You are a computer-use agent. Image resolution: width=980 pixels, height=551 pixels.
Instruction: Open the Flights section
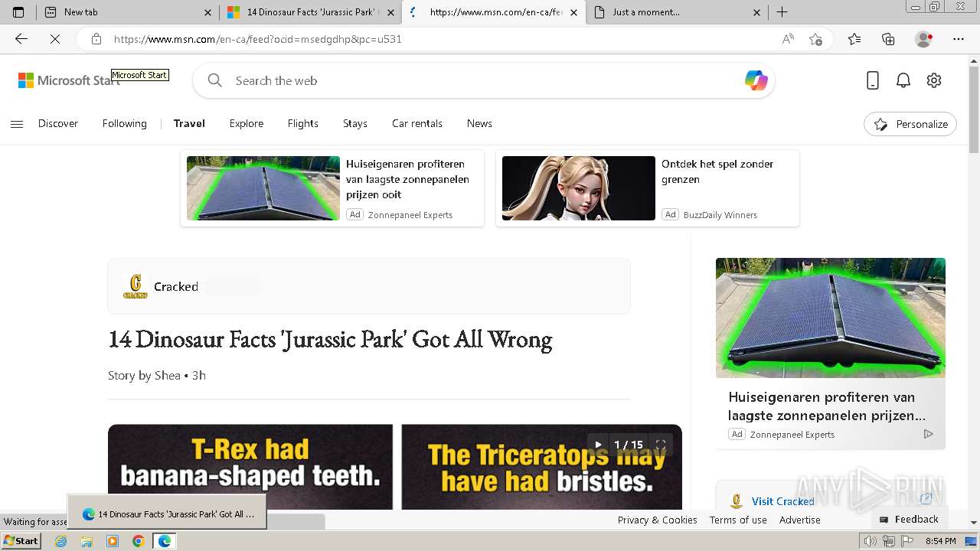pyautogui.click(x=303, y=123)
